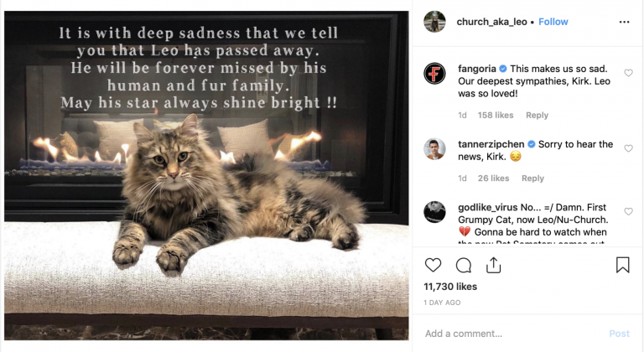Open the three-dot more options menu
This screenshot has height=352, width=644.
click(624, 22)
